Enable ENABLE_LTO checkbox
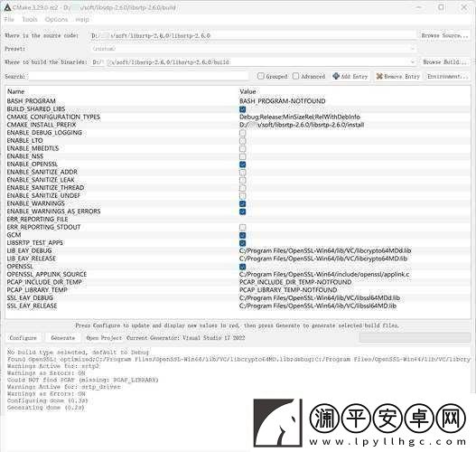Image resolution: width=476 pixels, height=452 pixels. click(242, 141)
